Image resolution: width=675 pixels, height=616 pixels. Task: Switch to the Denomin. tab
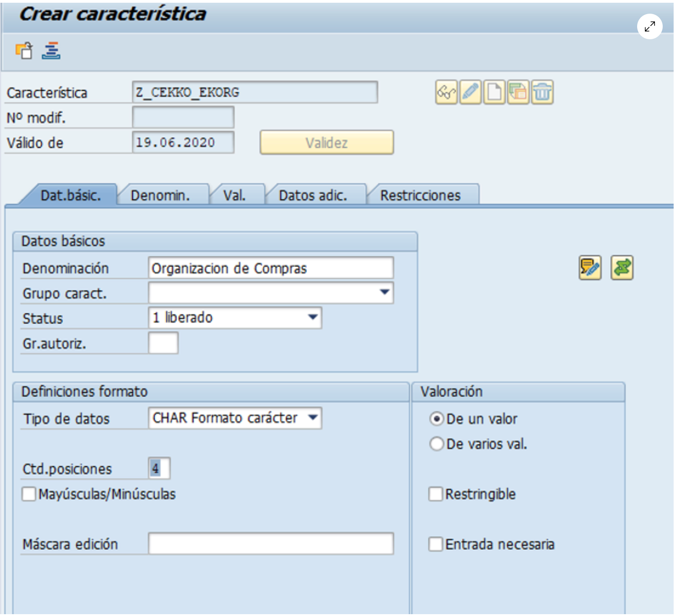160,196
